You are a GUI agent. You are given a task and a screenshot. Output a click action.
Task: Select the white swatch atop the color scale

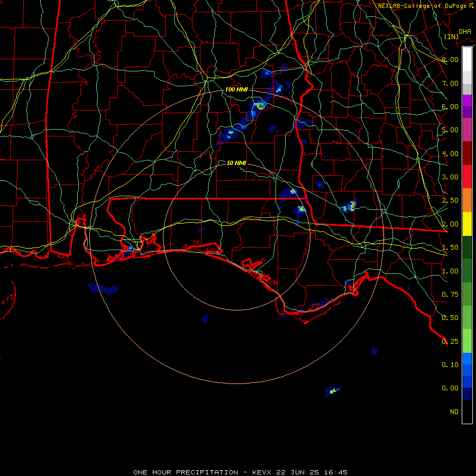467,59
